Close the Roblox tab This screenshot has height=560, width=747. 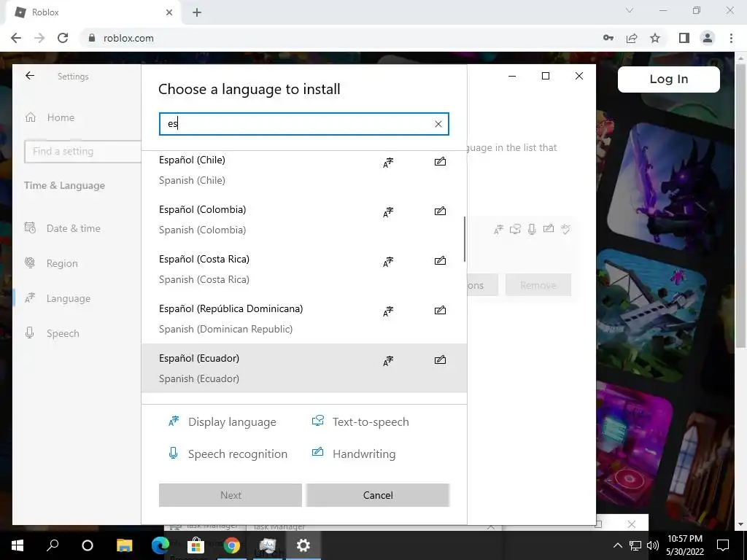(x=169, y=12)
